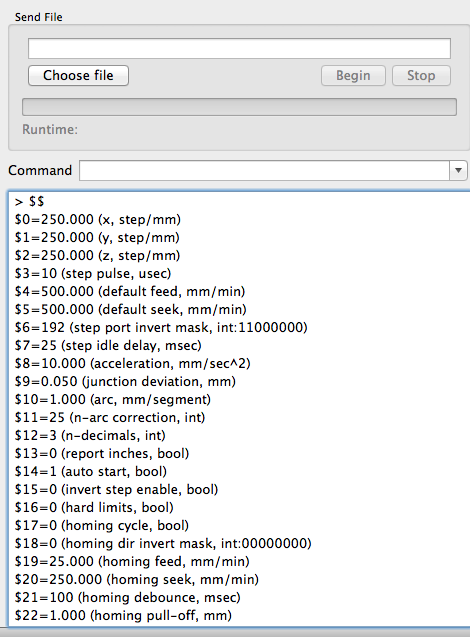Select the $18=0 homing dir invert mask line
The width and height of the screenshot is (470, 637).
pos(163,543)
